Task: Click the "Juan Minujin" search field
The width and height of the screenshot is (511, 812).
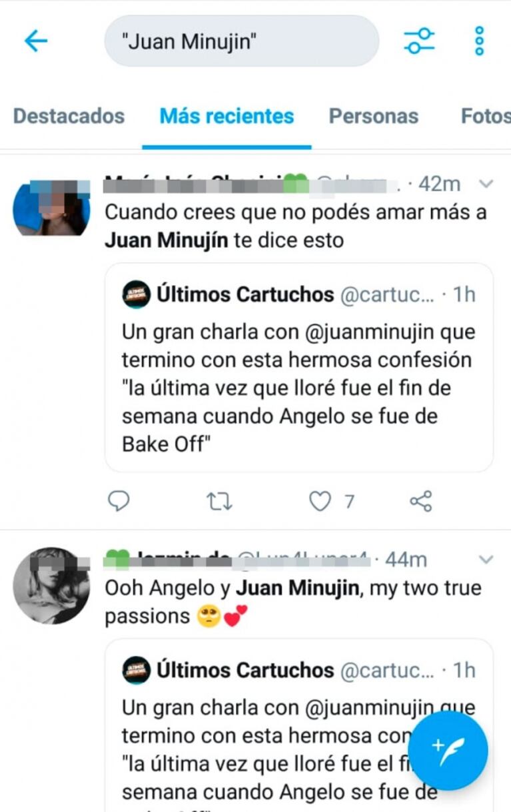Action: pos(241,41)
